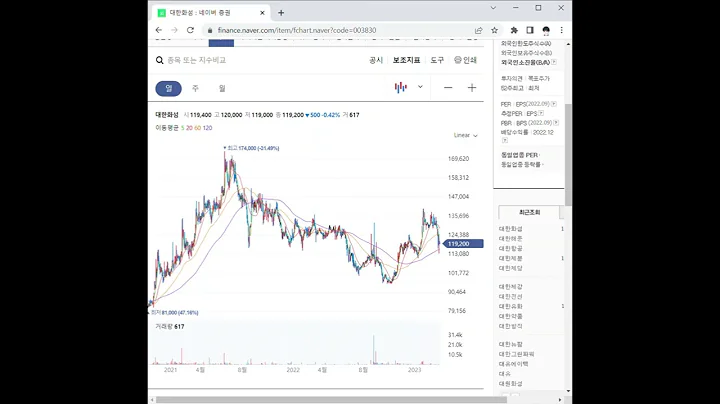This screenshot has height=404, width=720.
Task: Click the 최저 81,000 low label
Action: pos(174,313)
